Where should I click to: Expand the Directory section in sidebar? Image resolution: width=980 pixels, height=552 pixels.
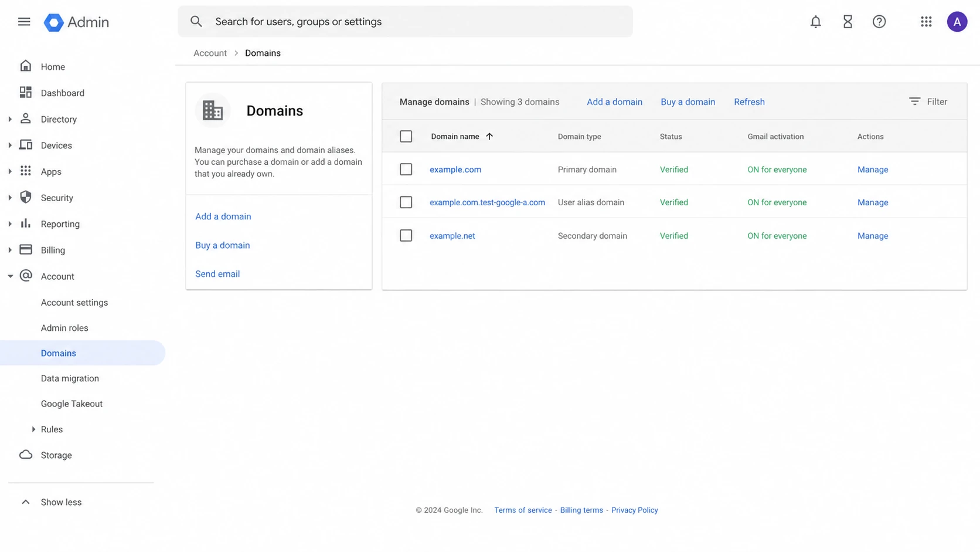point(10,119)
